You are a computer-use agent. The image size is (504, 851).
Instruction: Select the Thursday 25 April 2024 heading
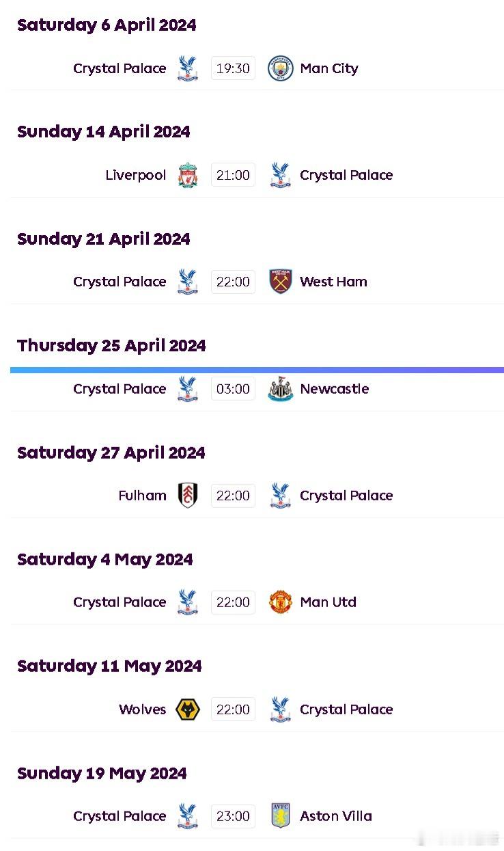[111, 346]
